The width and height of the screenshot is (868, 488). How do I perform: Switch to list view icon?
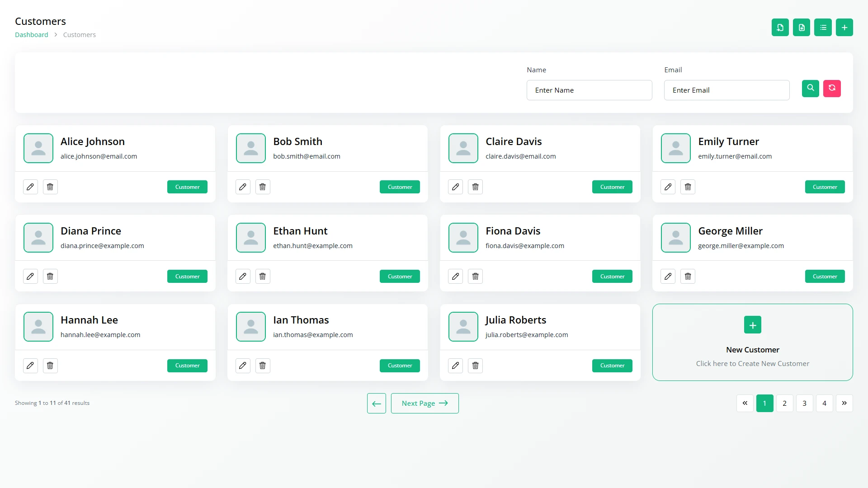click(823, 28)
